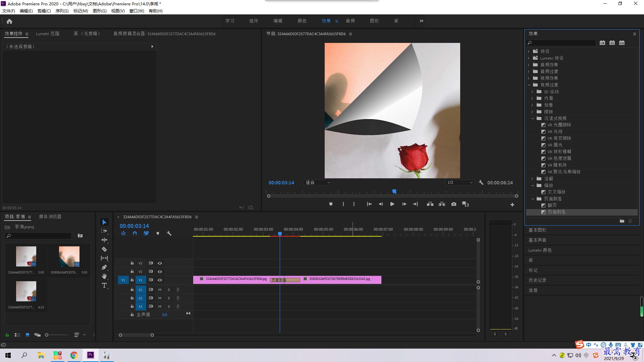
Task: Open Chrome from the taskbar
Action: click(x=74, y=355)
